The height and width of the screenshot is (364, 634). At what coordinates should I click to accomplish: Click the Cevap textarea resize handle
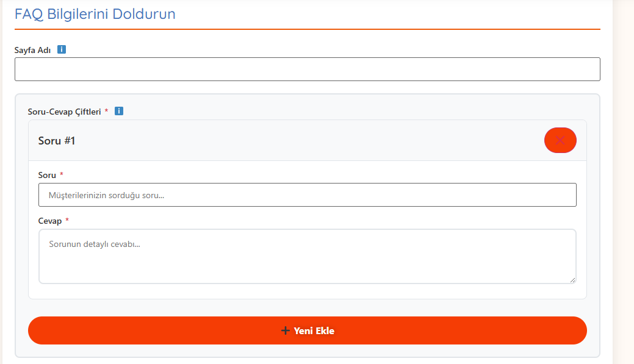tap(572, 280)
